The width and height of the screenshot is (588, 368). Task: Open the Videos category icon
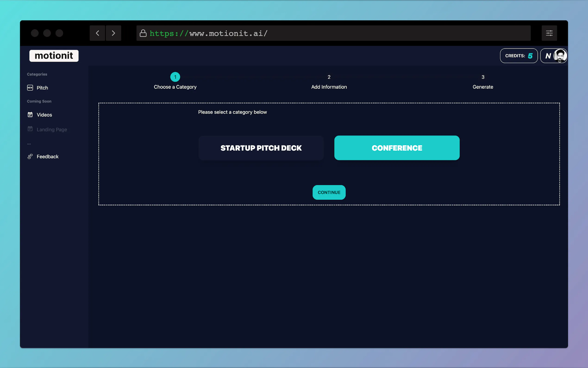(30, 114)
